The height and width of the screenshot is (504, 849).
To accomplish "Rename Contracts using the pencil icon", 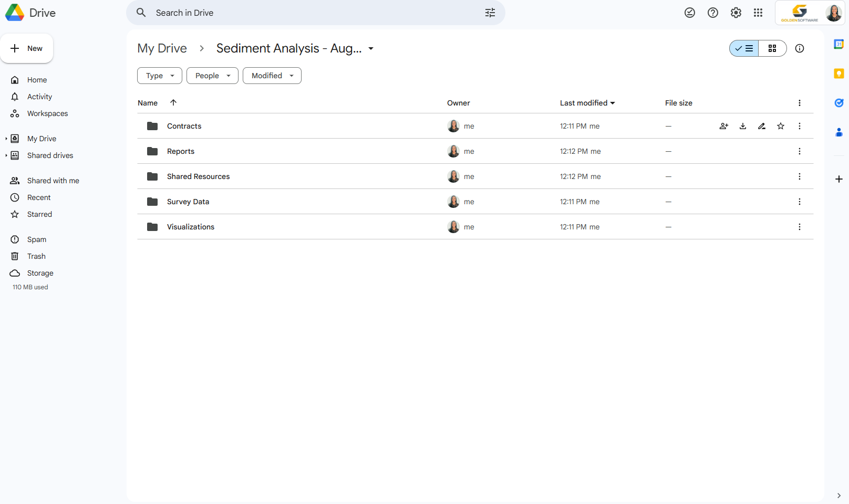I will click(761, 126).
